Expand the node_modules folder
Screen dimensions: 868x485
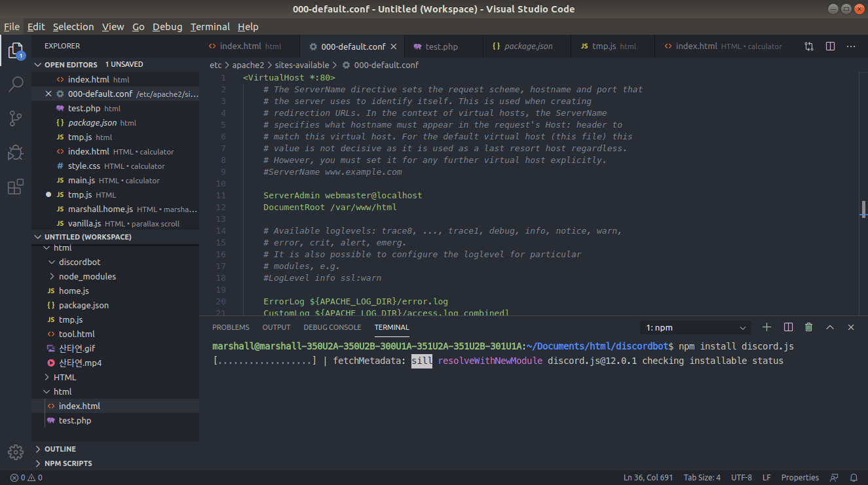point(86,276)
